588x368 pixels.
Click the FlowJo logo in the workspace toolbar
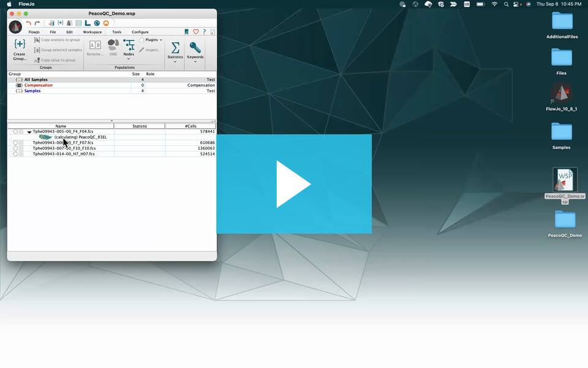click(x=15, y=27)
